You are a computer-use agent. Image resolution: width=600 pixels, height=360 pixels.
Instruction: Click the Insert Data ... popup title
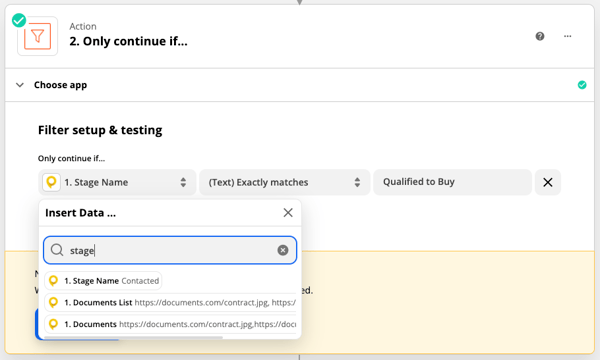click(x=80, y=213)
